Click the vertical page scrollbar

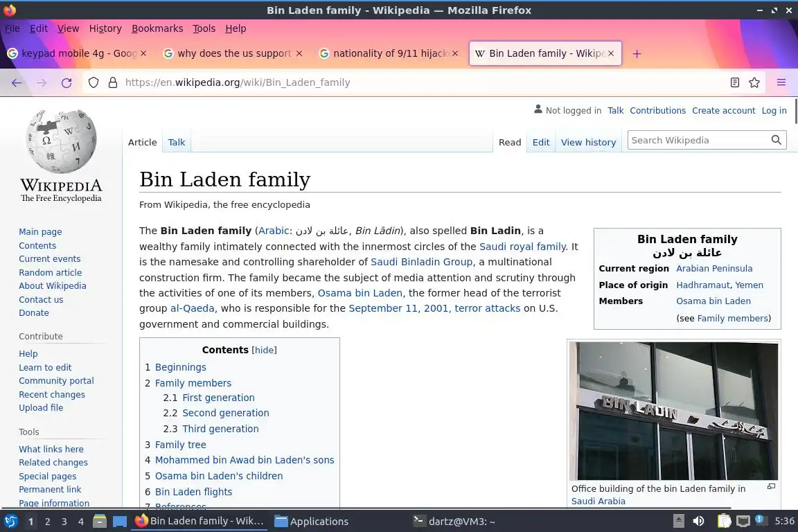[x=795, y=112]
